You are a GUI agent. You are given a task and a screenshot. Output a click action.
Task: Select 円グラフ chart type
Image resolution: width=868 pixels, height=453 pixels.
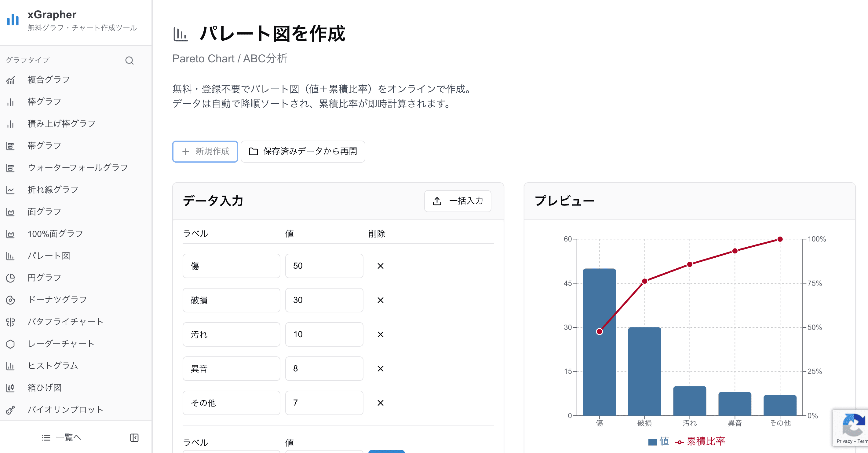pyautogui.click(x=44, y=278)
